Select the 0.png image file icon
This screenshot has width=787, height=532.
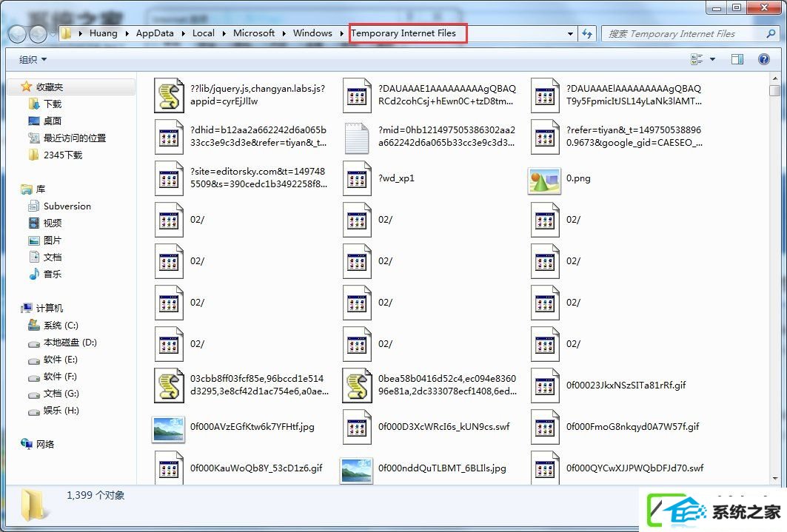544,180
